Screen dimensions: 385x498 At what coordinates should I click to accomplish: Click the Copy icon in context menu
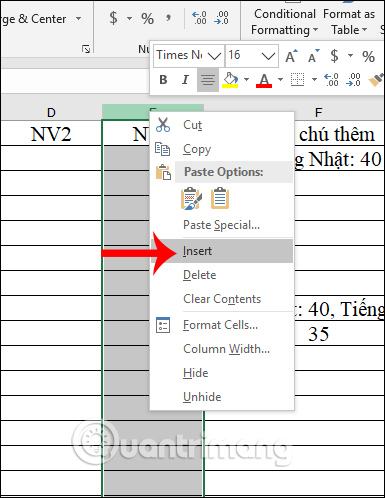coord(163,149)
